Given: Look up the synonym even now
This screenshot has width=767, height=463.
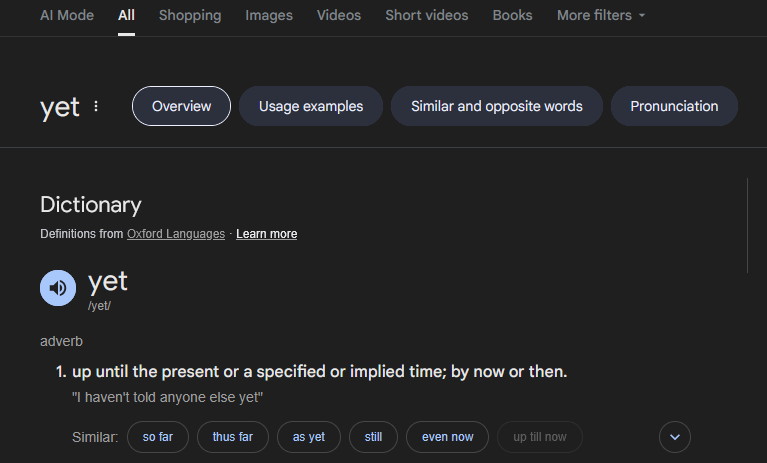Looking at the screenshot, I should click(x=448, y=437).
